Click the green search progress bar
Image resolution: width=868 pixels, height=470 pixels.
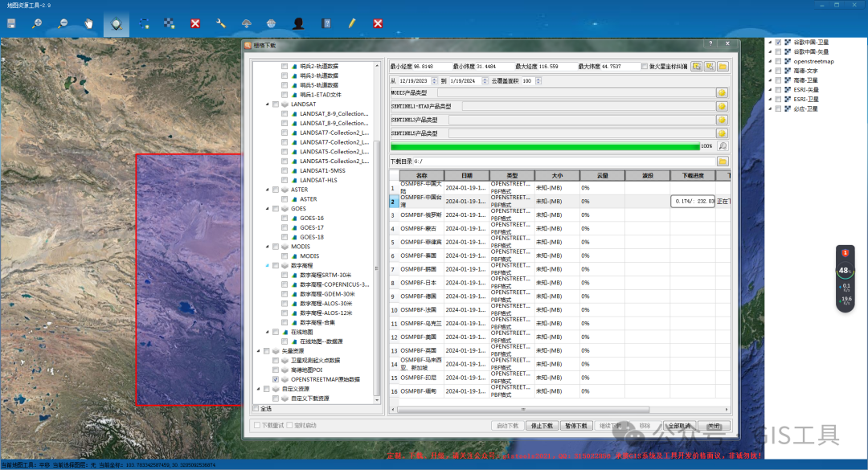[x=545, y=146]
